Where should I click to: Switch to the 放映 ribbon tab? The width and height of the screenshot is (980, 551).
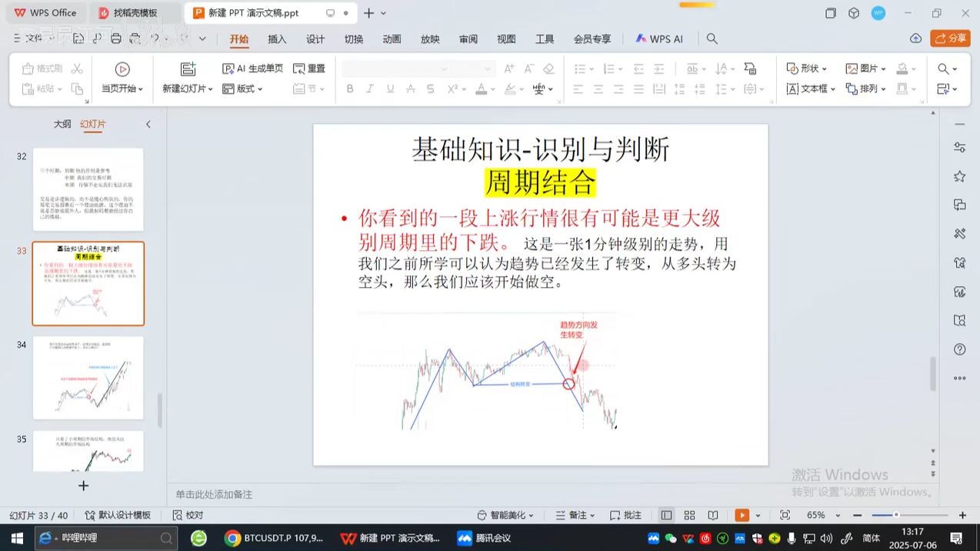pos(430,39)
